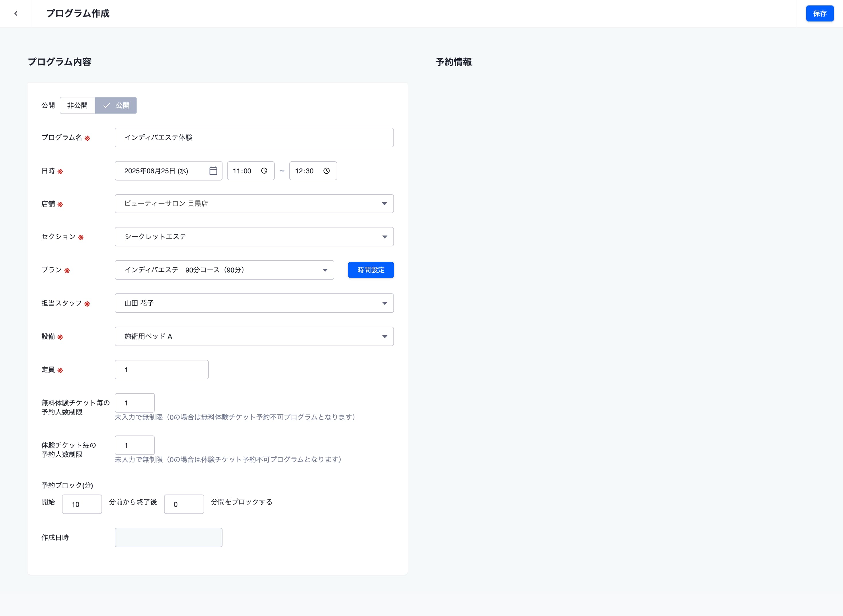
Task: Open the セクション dropdown showing シークレットエステ
Action: [254, 237]
